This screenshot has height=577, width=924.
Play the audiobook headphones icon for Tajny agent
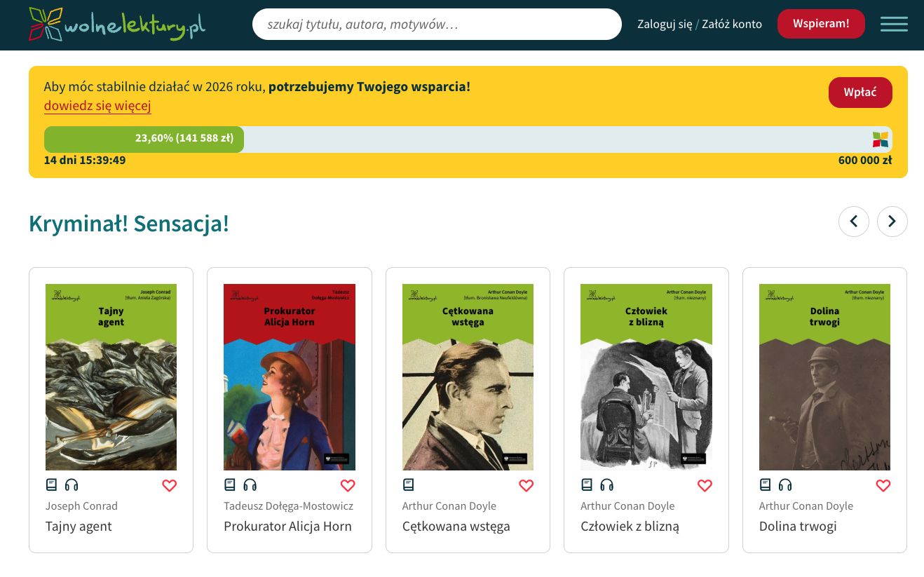point(72,484)
